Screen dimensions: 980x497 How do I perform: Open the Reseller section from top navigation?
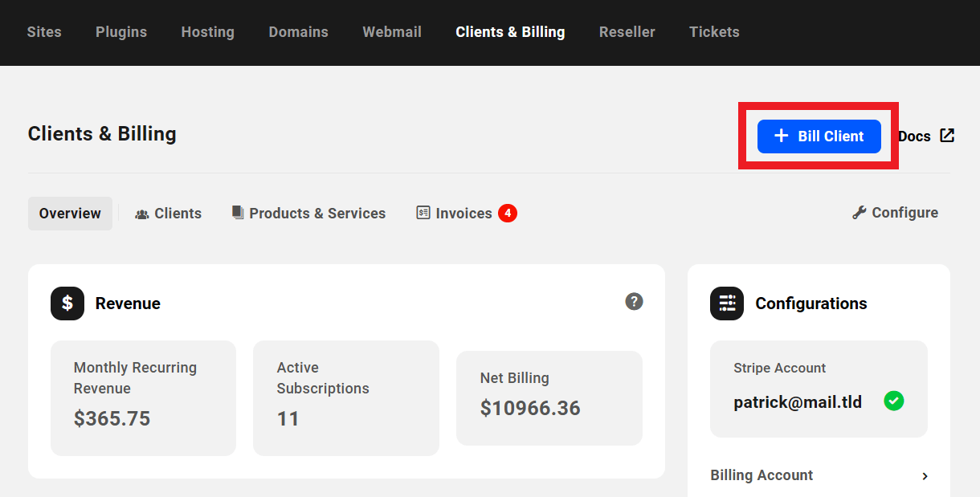[x=627, y=32]
